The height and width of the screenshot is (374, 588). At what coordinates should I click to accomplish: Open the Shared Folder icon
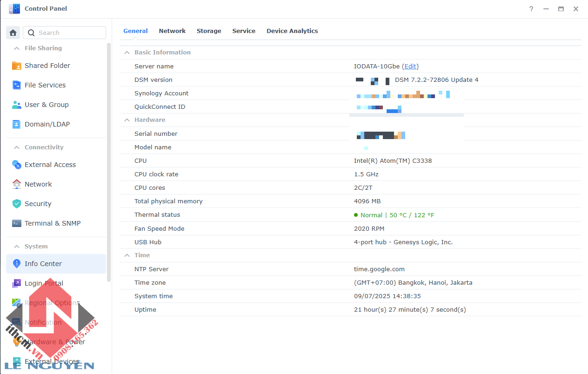tap(17, 66)
